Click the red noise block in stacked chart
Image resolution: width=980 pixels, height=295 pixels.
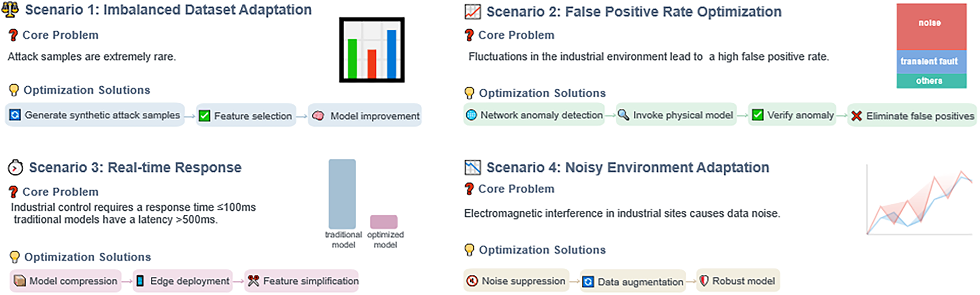click(x=931, y=27)
